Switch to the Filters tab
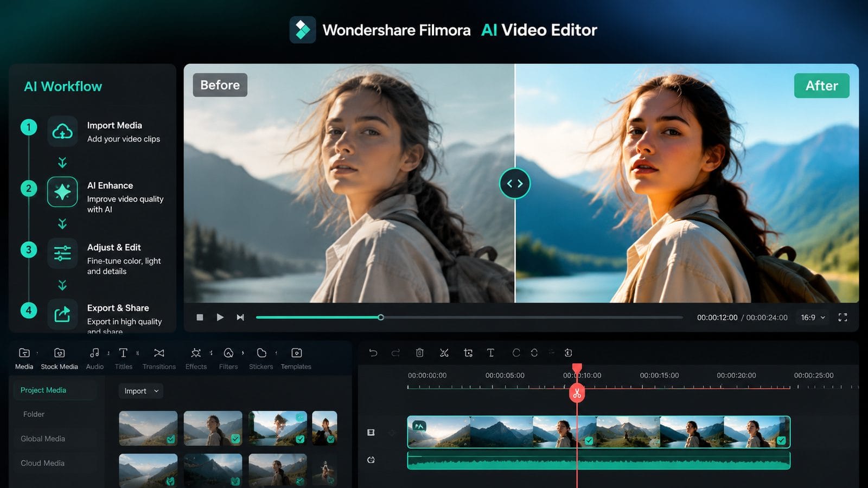Screen dimensions: 868x488 click(x=228, y=359)
